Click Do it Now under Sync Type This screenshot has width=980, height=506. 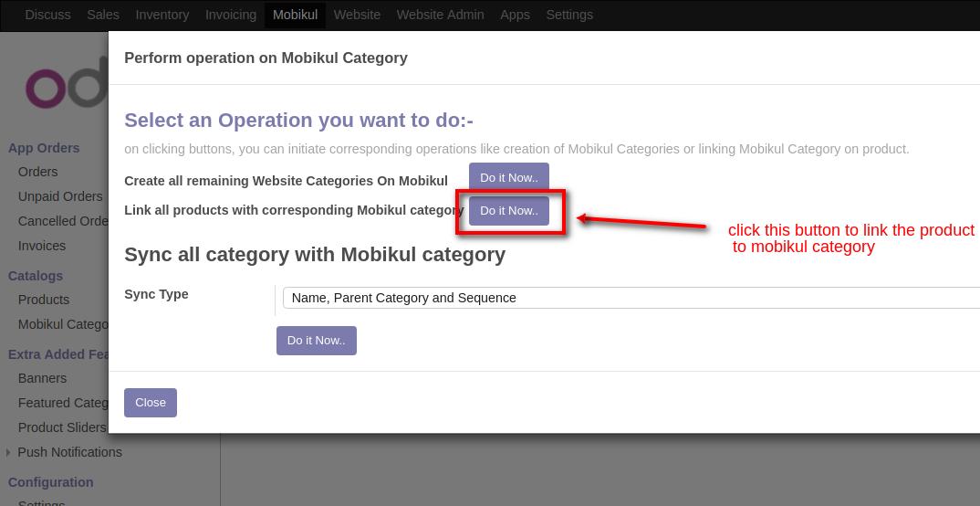316,341
